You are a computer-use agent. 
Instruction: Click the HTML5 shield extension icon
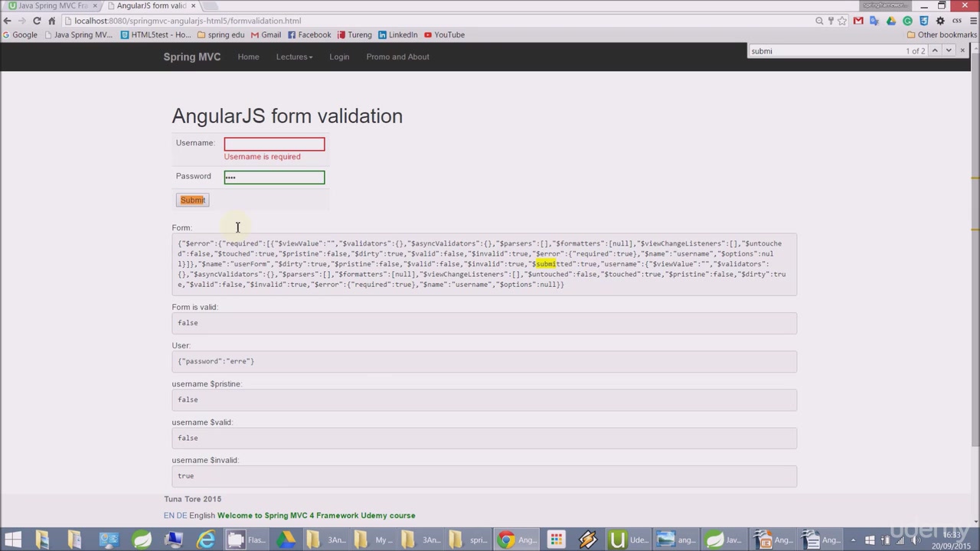point(924,21)
